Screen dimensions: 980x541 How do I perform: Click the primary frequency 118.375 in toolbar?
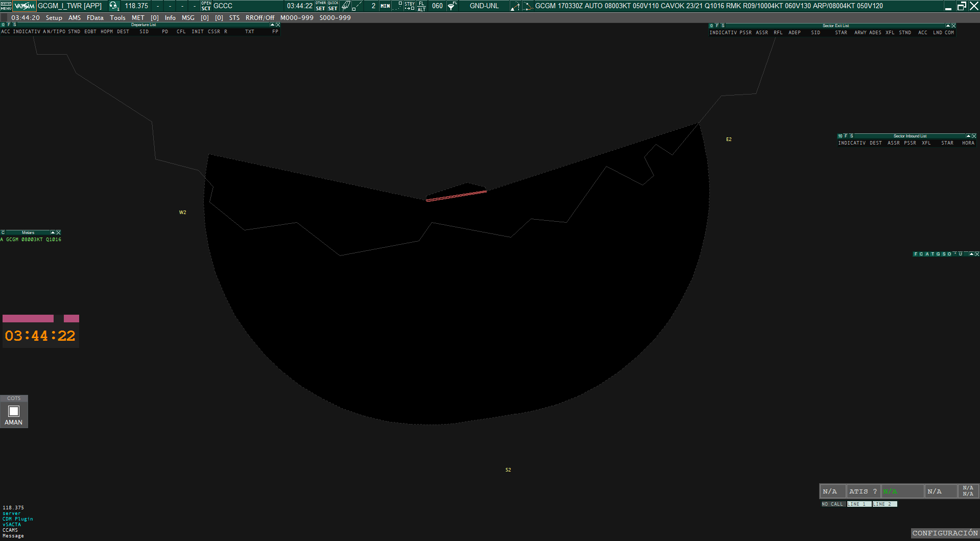tap(136, 6)
